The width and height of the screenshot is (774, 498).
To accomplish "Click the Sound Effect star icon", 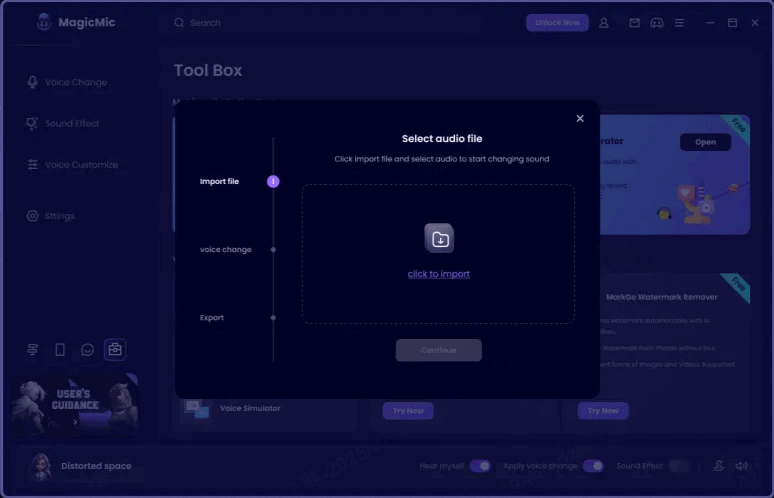I will [33, 123].
